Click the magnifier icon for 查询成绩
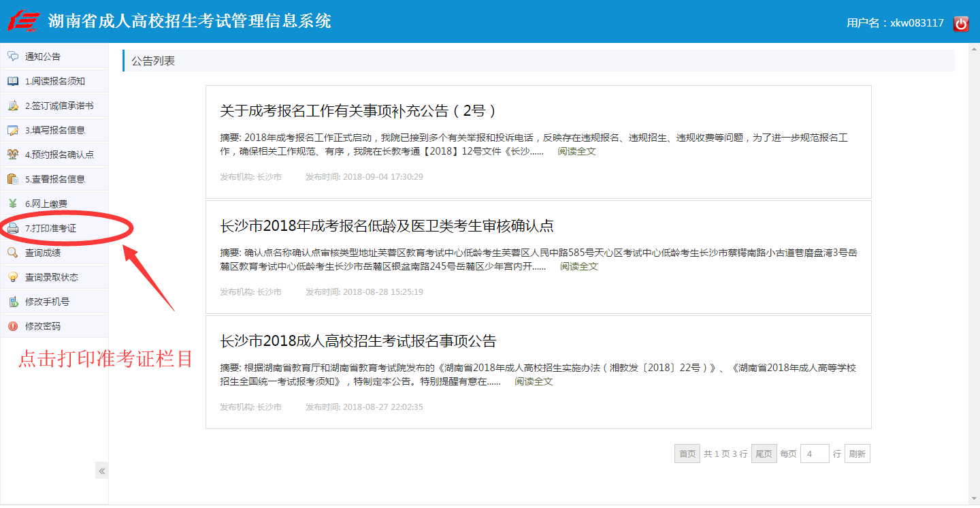980x508 pixels. pyautogui.click(x=13, y=253)
